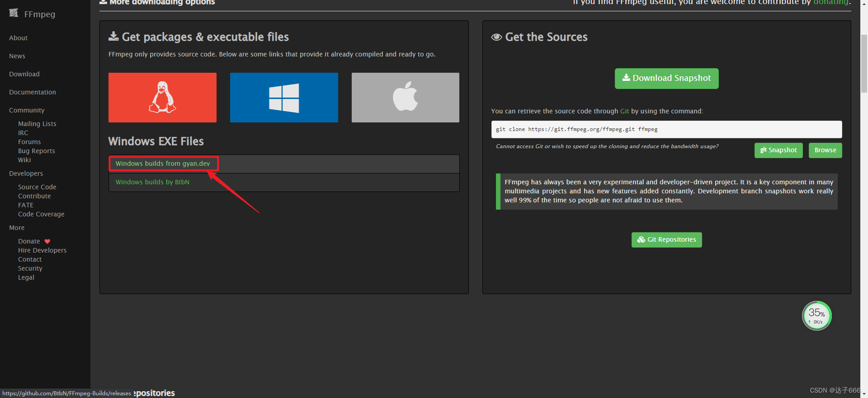Open the Contribute link
Viewport: 868px width, 398px height.
tap(34, 196)
